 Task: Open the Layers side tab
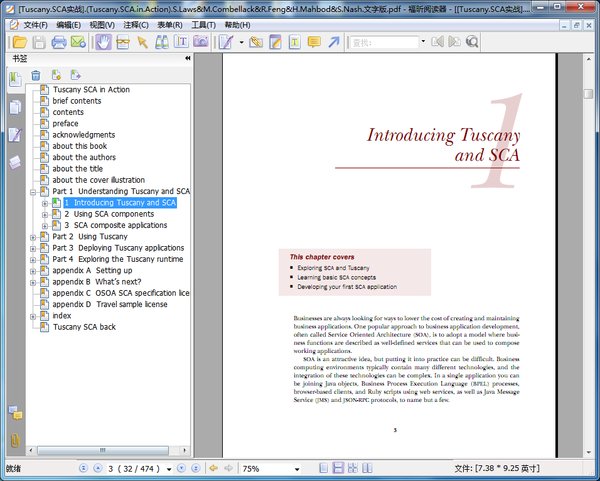click(15, 162)
